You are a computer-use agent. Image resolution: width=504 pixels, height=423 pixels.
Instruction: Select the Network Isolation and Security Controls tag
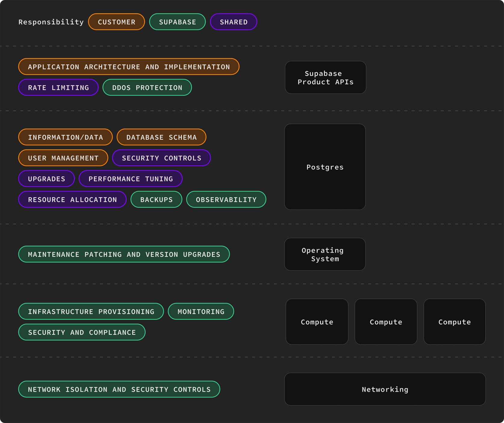click(119, 389)
